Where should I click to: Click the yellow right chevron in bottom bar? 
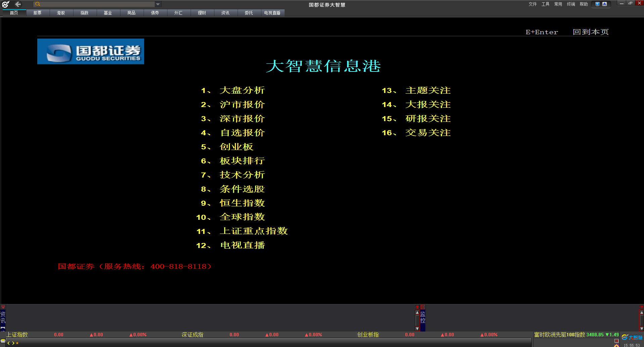click(13, 343)
